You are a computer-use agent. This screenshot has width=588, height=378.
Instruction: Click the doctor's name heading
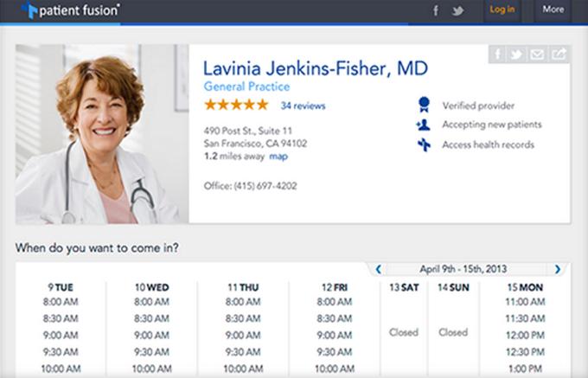tap(316, 68)
